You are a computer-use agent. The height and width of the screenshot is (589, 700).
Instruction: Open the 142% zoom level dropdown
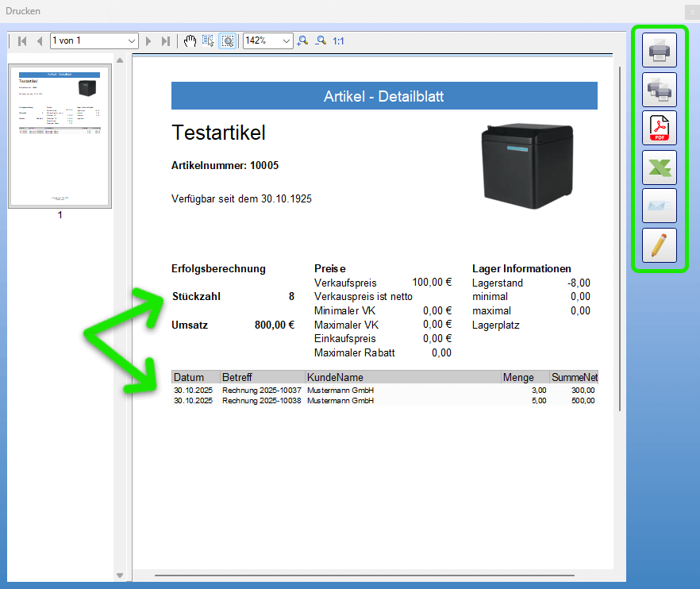tap(268, 40)
